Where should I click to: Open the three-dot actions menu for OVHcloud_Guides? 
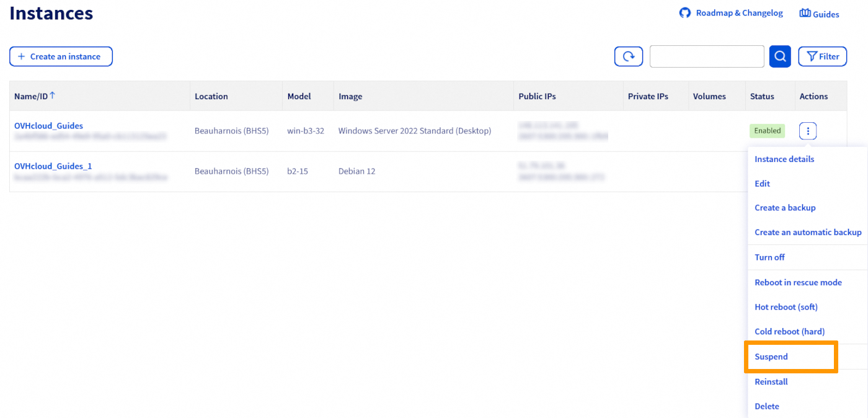[x=807, y=131]
